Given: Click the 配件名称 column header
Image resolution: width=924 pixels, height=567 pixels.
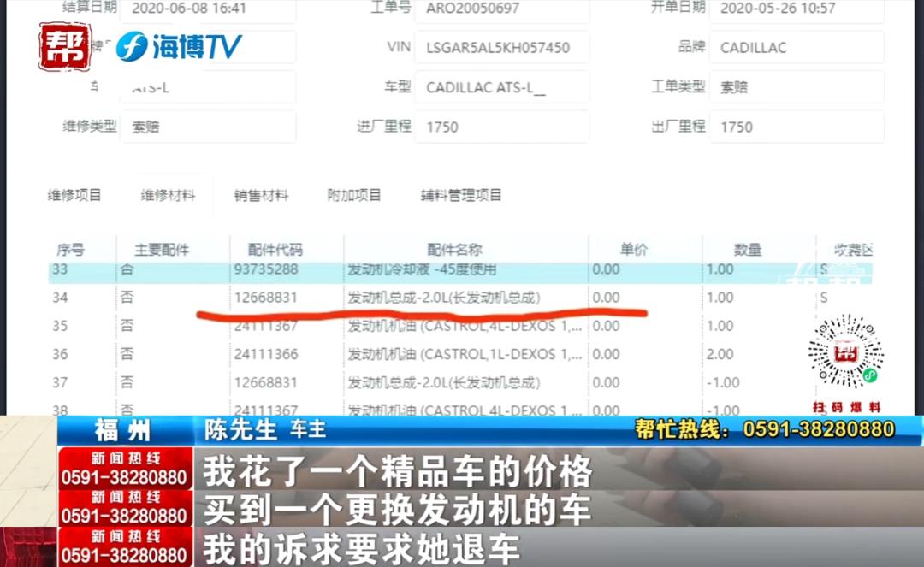Looking at the screenshot, I should tap(455, 250).
